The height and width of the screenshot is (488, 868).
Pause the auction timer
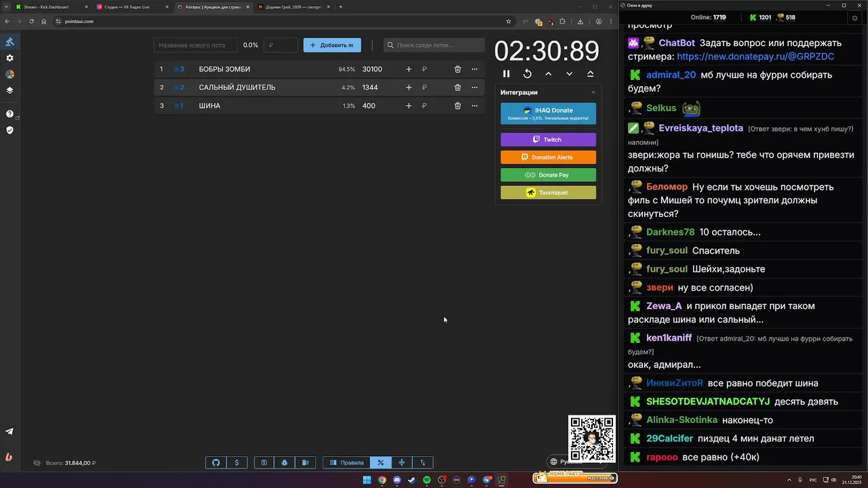506,74
